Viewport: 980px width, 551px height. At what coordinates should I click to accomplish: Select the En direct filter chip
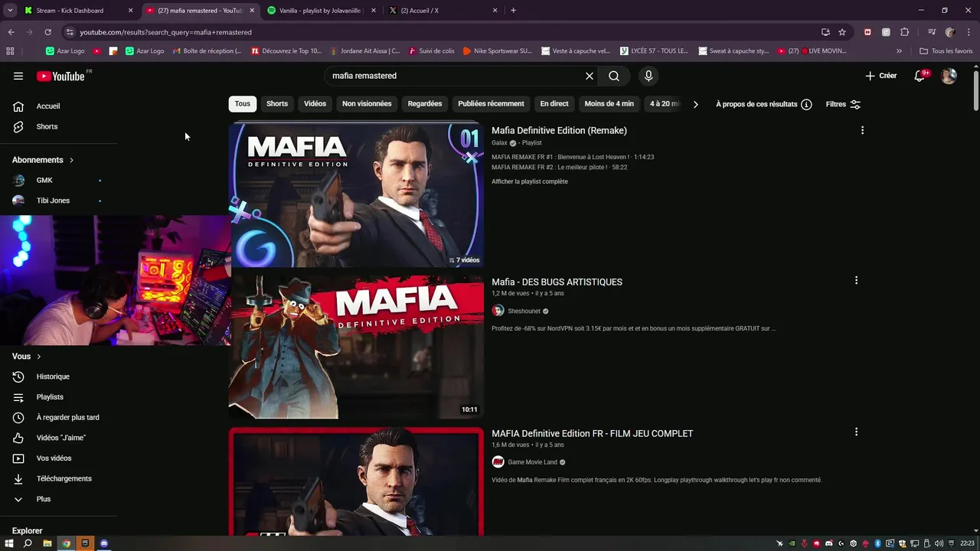554,104
